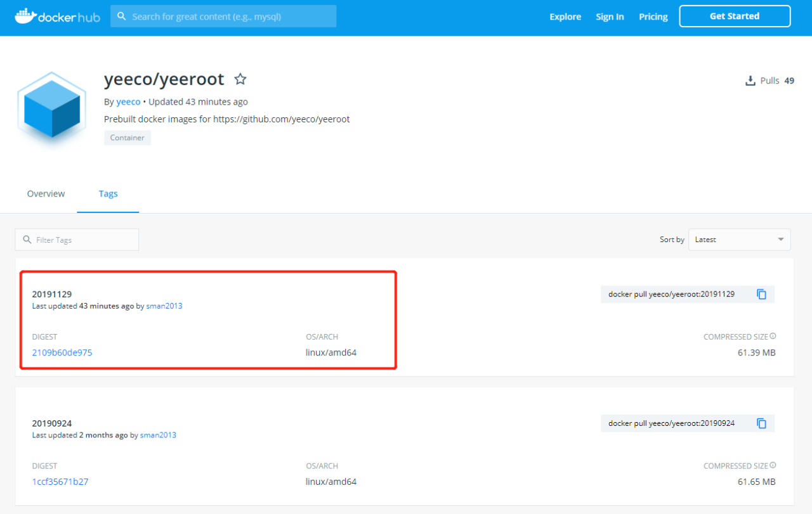Click the Get Started button

click(735, 16)
